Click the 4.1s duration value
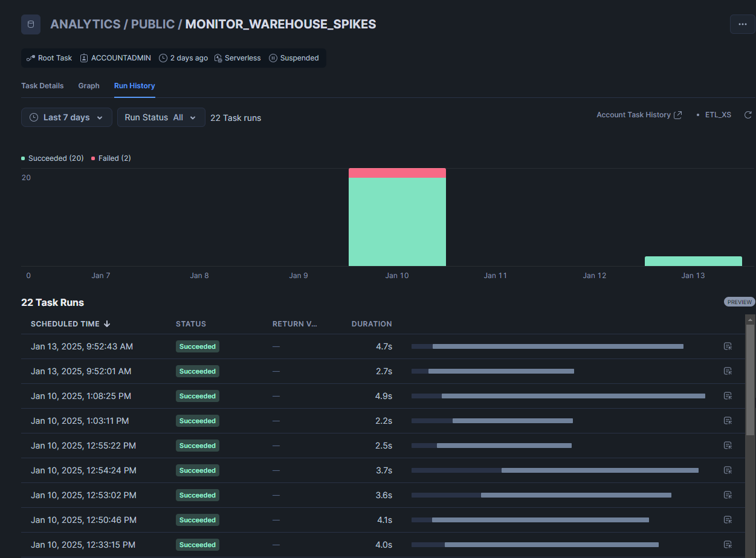This screenshot has width=756, height=558. pyautogui.click(x=384, y=520)
